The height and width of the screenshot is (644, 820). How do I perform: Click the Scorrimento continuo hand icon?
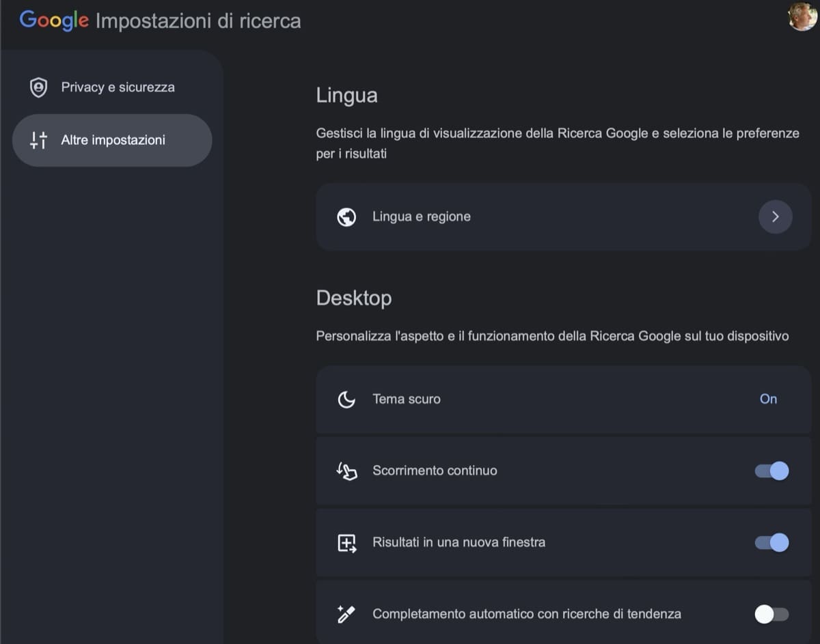(346, 471)
